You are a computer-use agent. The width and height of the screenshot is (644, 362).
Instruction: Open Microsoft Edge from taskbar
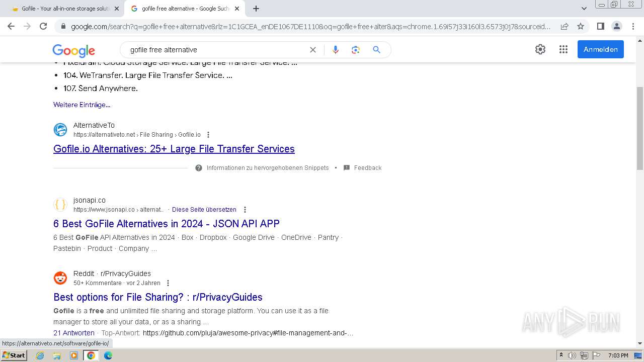[108, 355]
